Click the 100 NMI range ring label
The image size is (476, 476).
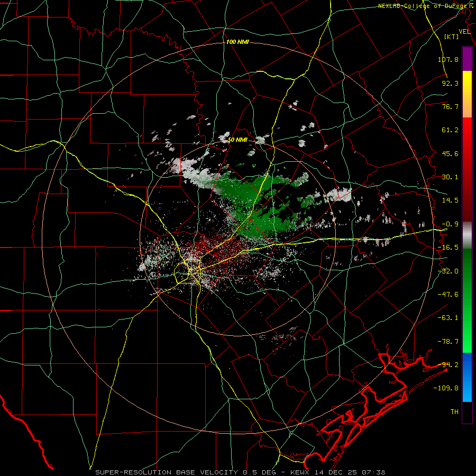(237, 42)
